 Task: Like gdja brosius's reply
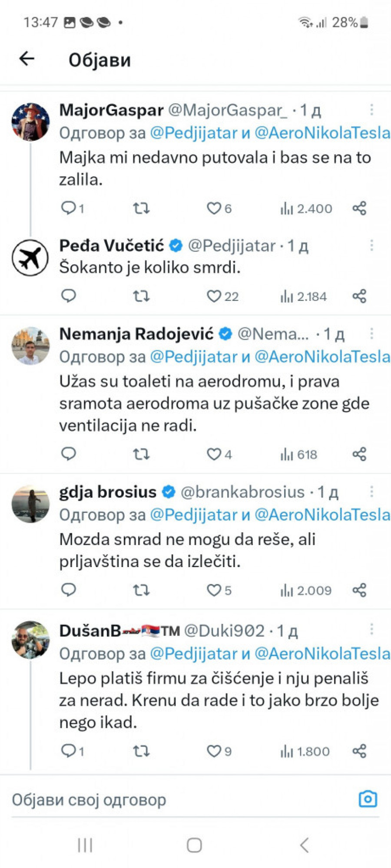(214, 590)
